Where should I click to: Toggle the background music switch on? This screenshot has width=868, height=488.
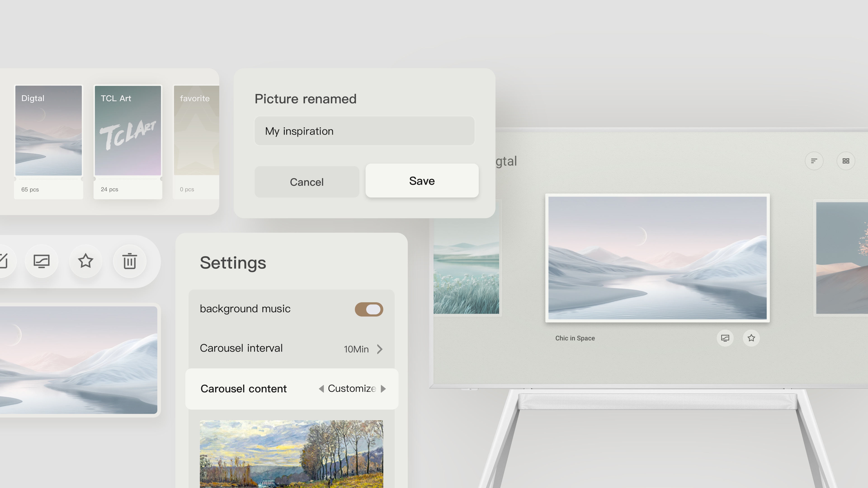click(x=368, y=309)
